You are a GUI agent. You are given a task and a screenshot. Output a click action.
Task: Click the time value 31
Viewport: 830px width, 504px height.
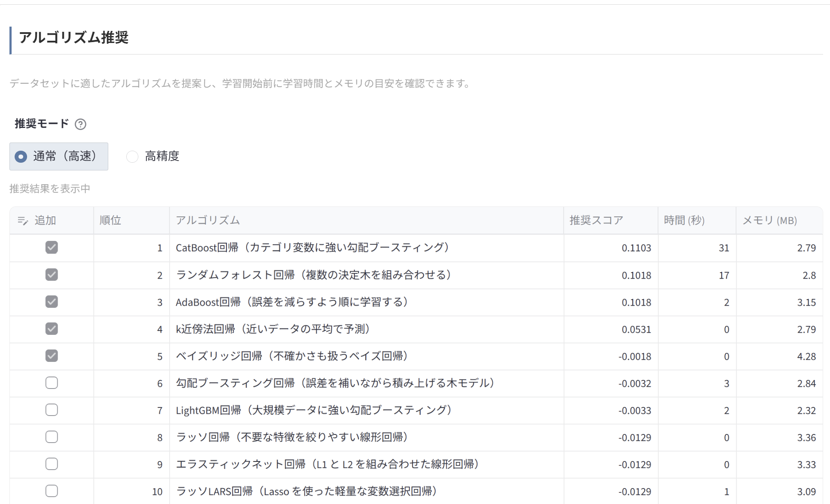[x=724, y=248]
